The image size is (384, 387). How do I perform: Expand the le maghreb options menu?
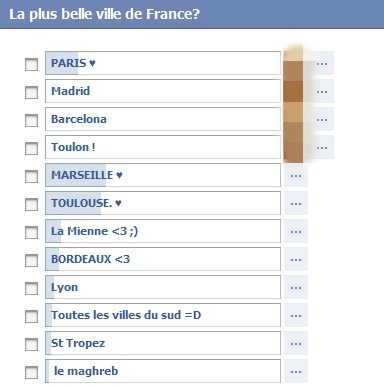point(296,371)
